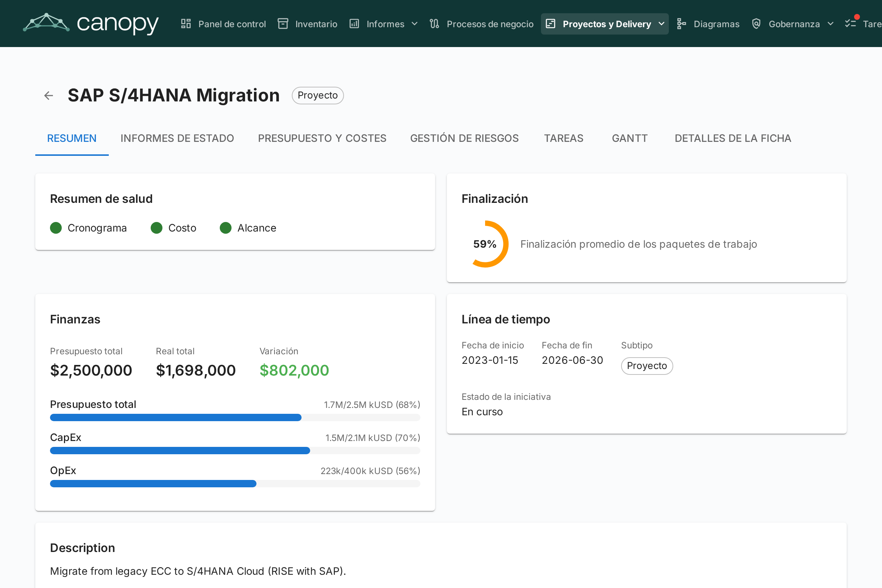Click the Presupuesto total progress bar

[235, 417]
